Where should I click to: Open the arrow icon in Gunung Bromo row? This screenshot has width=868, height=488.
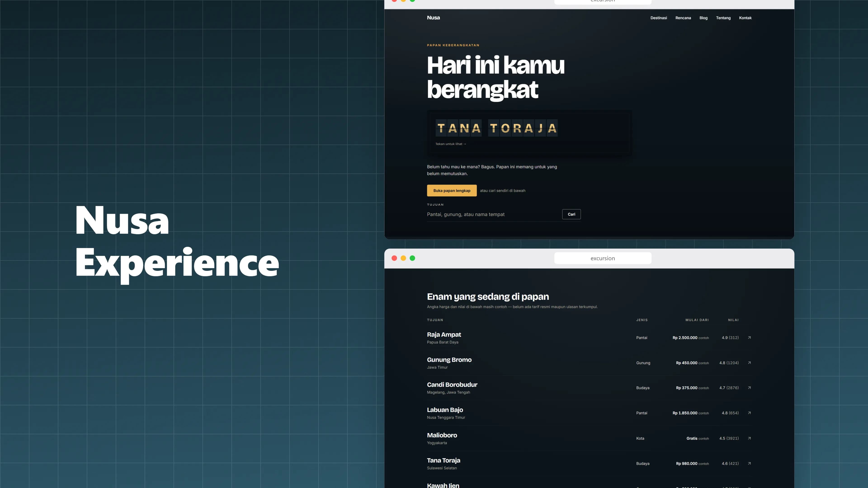tap(749, 363)
